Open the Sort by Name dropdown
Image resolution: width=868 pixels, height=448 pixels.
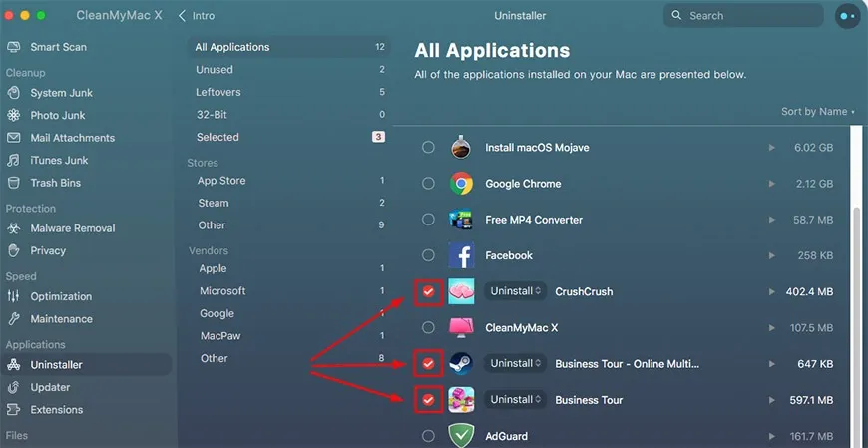click(818, 112)
